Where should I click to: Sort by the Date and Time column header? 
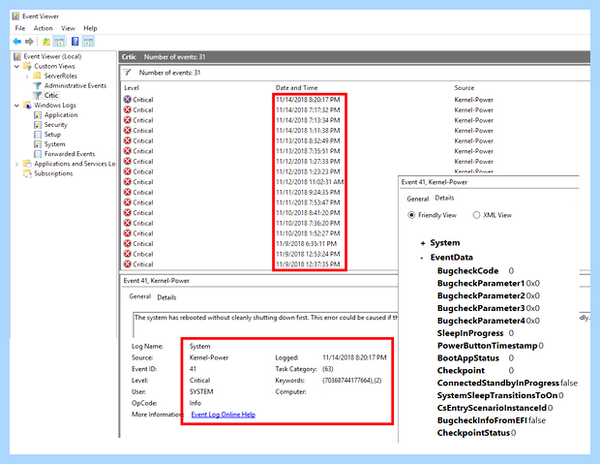pos(297,88)
